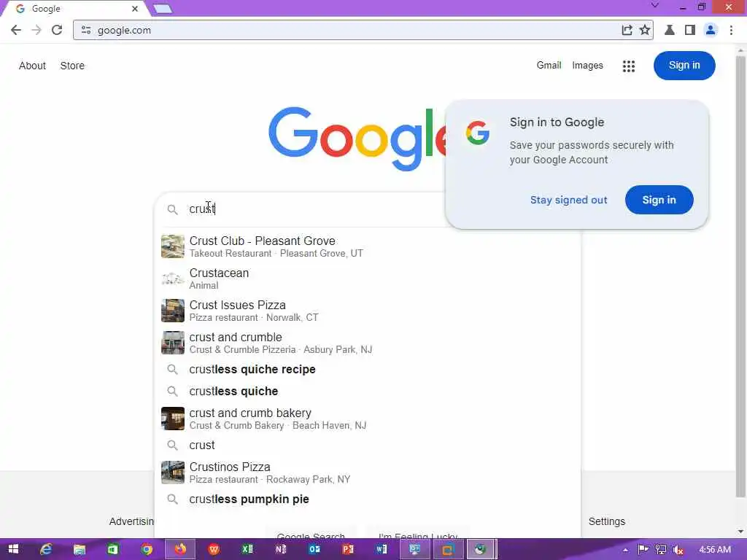Open Chrome Labs flask icon

coord(670,30)
